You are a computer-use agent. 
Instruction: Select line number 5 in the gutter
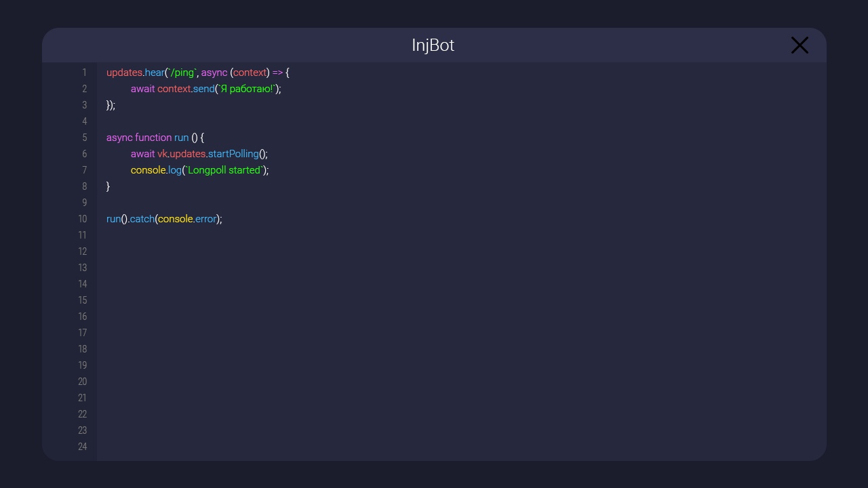(84, 138)
